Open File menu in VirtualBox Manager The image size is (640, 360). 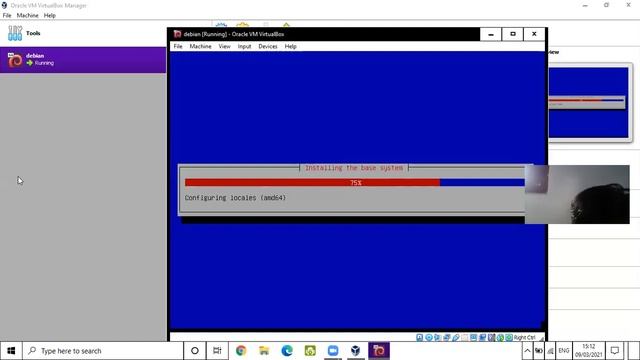click(7, 16)
